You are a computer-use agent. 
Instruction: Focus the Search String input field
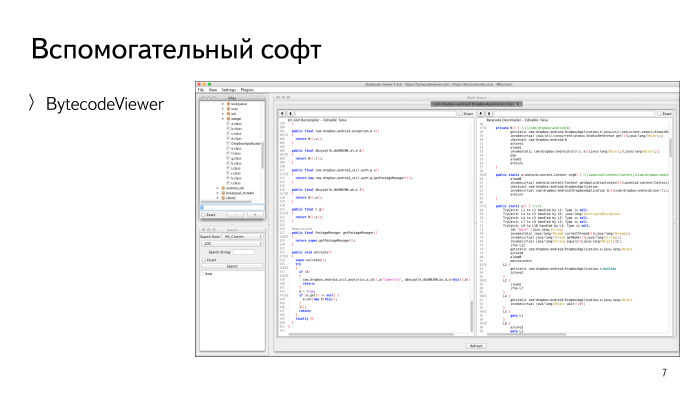244,252
